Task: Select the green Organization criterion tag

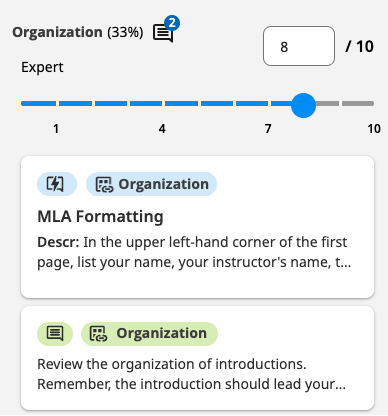Action: [149, 333]
